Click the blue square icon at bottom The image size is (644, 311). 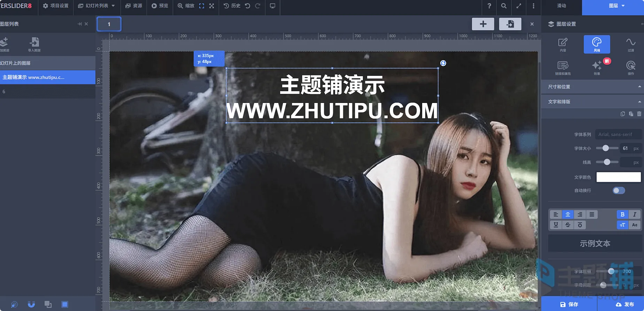[65, 304]
